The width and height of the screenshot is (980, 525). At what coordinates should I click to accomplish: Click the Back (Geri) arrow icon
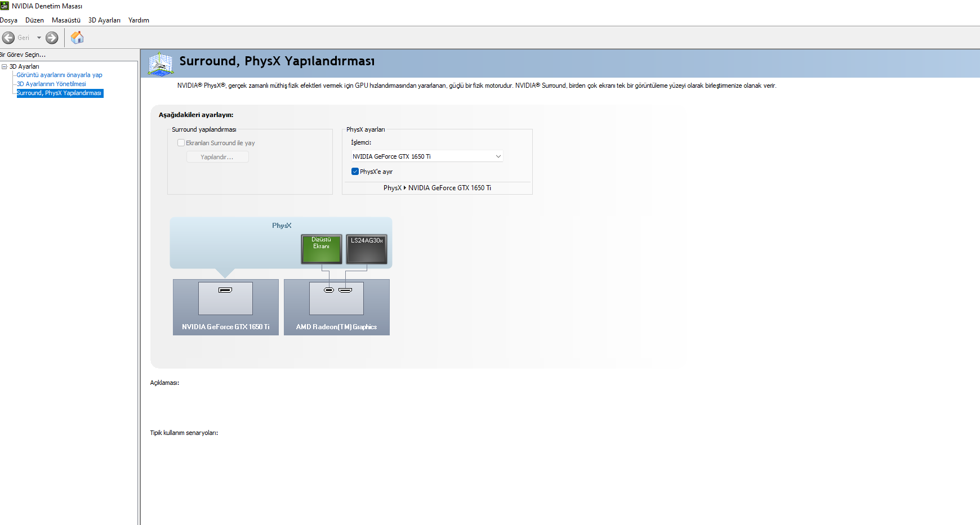[x=8, y=38]
